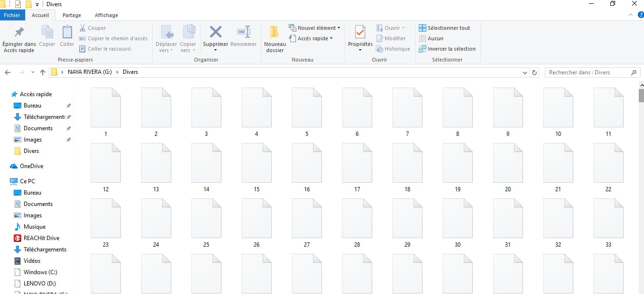The image size is (644, 294).
Task: Click the Propriétés checkmark icon
Action: tap(360, 32)
